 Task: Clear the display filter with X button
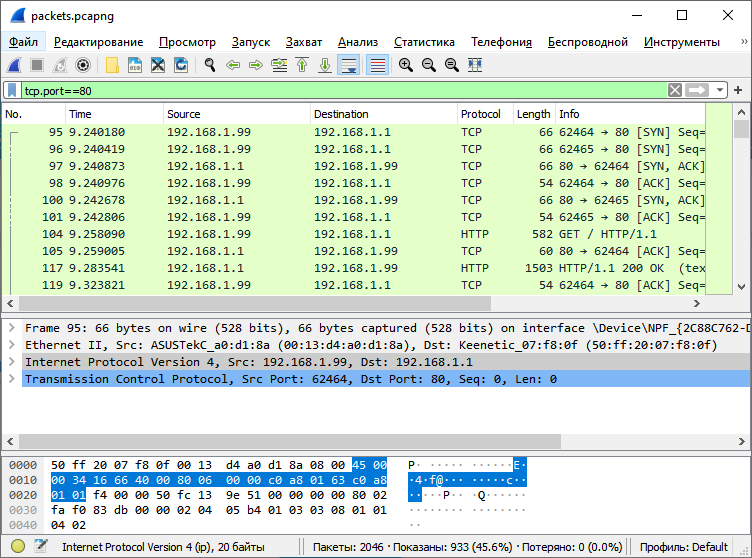[676, 90]
